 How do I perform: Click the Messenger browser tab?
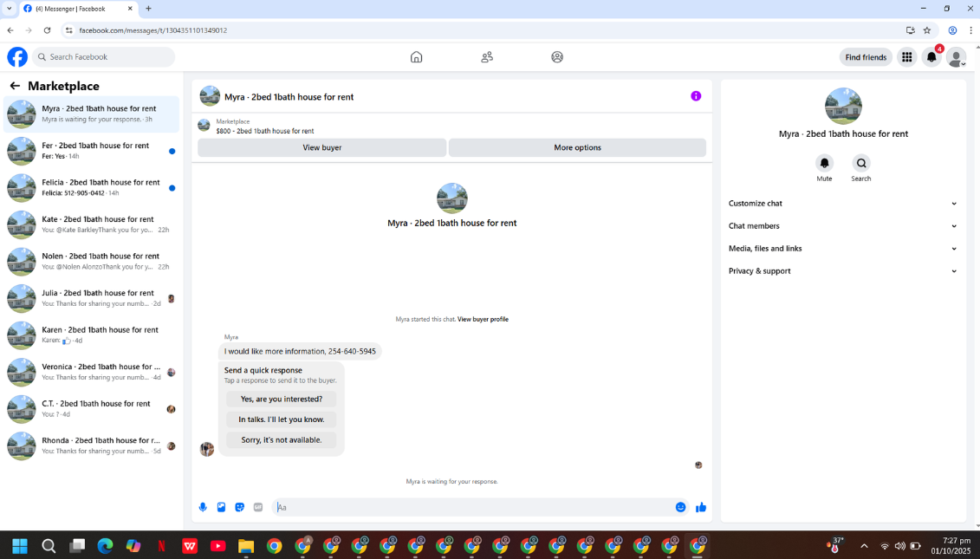coord(78,9)
